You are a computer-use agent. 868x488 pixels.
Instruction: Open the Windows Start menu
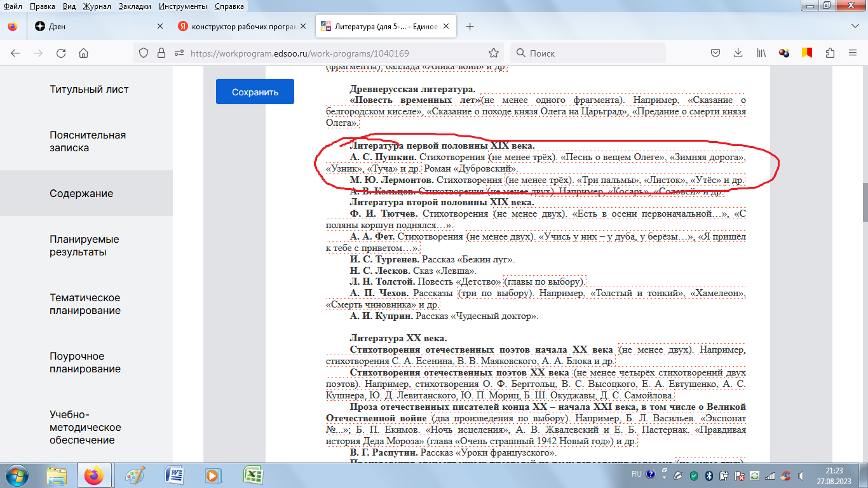pyautogui.click(x=18, y=475)
